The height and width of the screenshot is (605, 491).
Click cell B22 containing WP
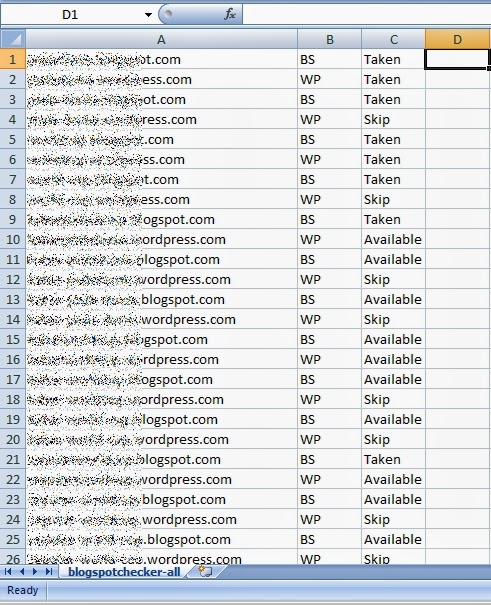coord(329,480)
